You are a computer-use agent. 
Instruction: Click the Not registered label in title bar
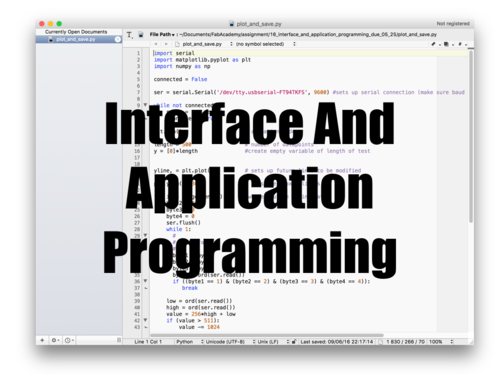[453, 24]
